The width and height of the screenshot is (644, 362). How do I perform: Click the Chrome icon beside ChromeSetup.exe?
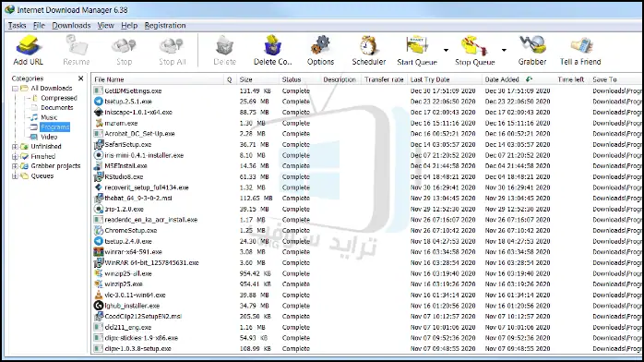(x=98, y=230)
